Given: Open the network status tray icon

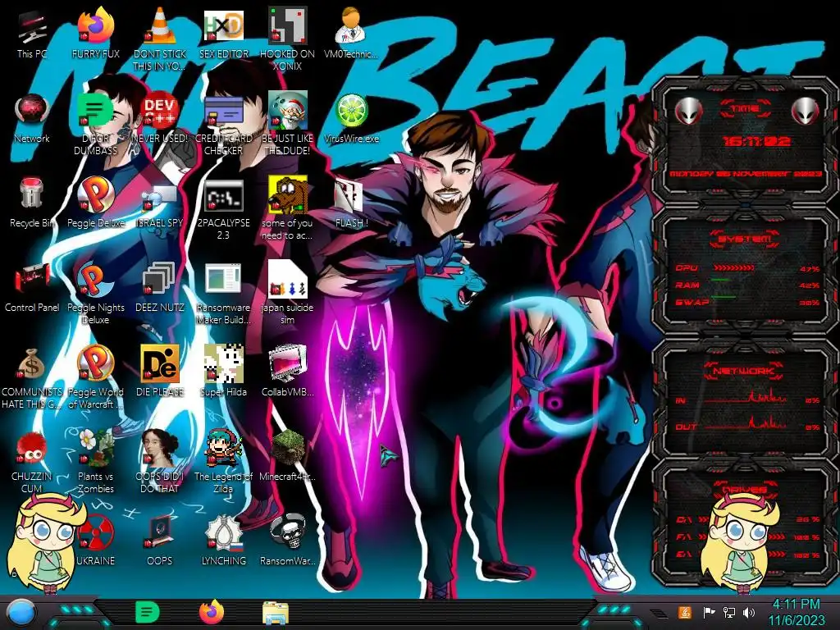Looking at the screenshot, I should pyautogui.click(x=729, y=612).
